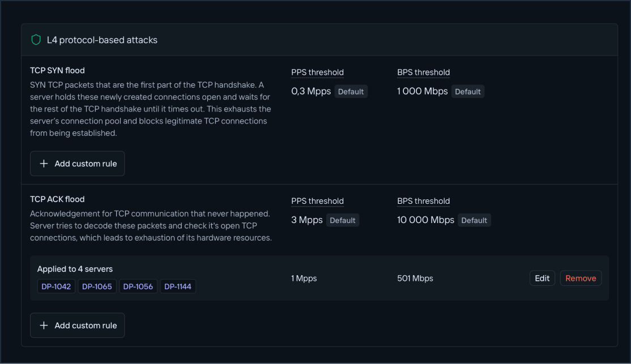Click the plus icon under TCP ACK flood
The image size is (631, 364).
44,325
